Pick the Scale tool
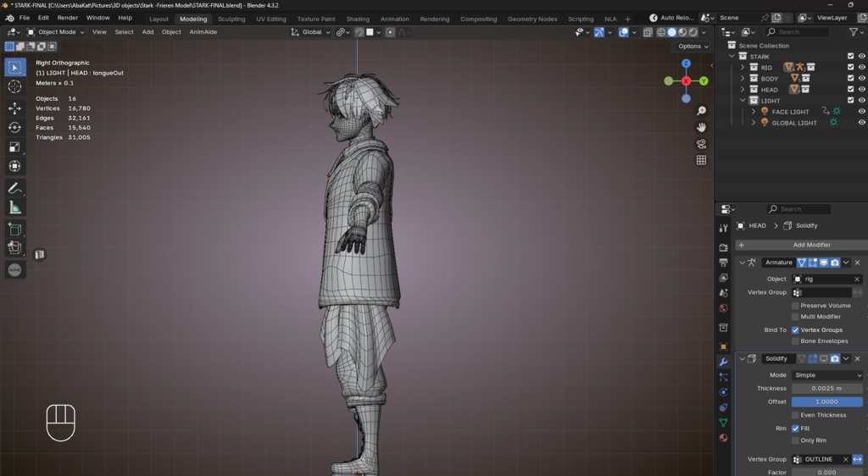The width and height of the screenshot is (868, 476). tap(15, 147)
